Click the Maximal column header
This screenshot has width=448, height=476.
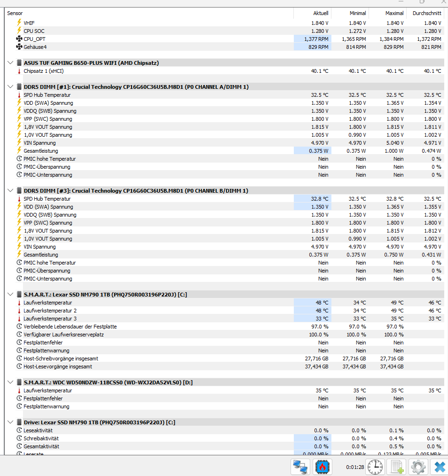pos(387,13)
